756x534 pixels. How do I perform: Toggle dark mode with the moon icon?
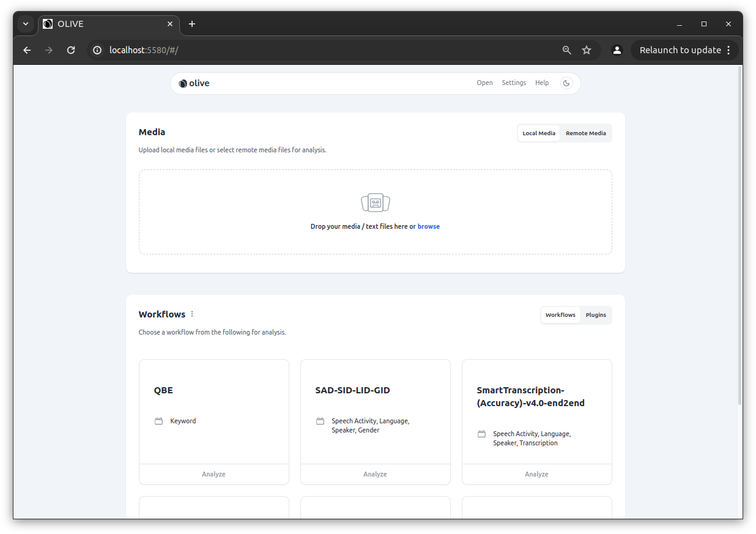tap(566, 83)
